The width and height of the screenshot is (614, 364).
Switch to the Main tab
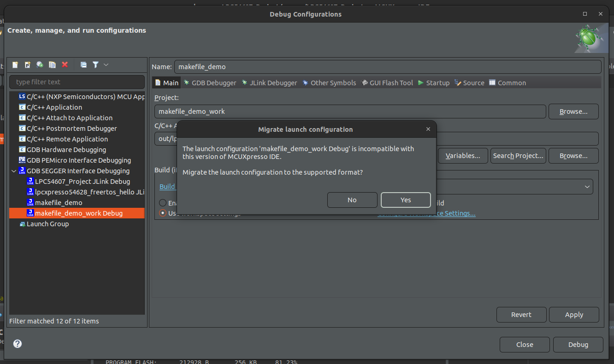(166, 83)
